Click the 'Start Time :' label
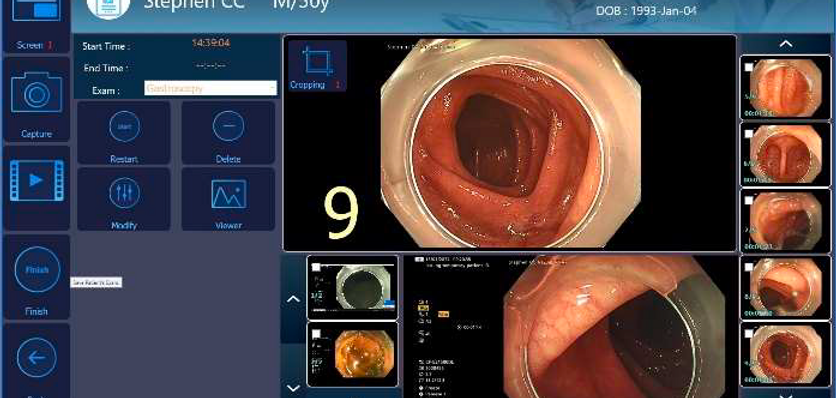836x398 pixels. (x=106, y=46)
